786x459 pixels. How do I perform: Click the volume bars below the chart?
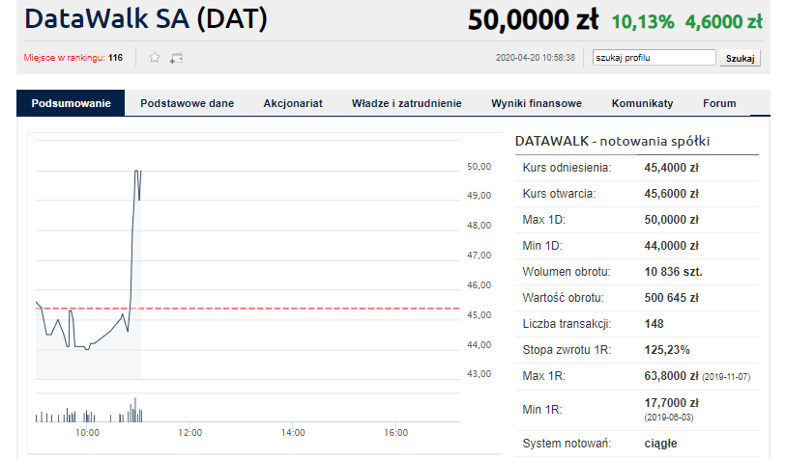point(89,412)
